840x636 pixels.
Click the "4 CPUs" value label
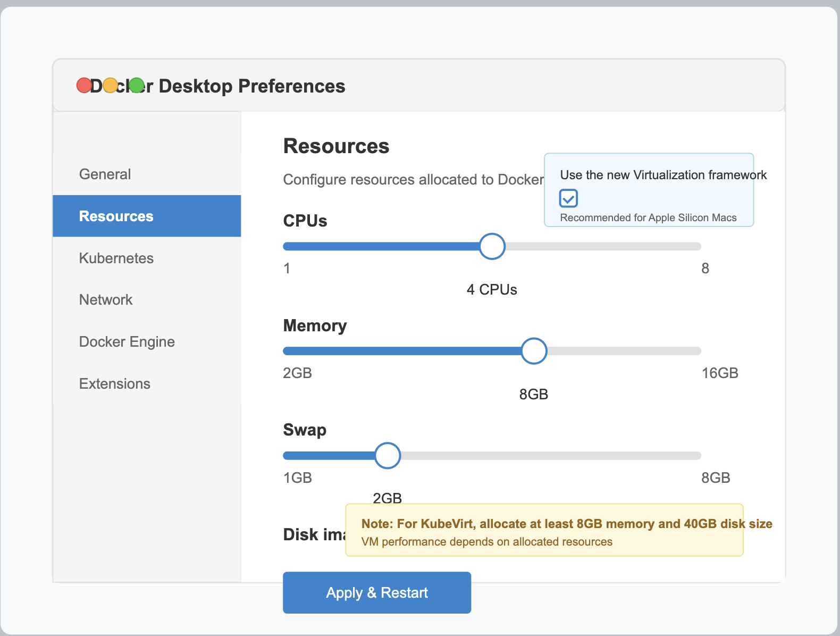(492, 289)
